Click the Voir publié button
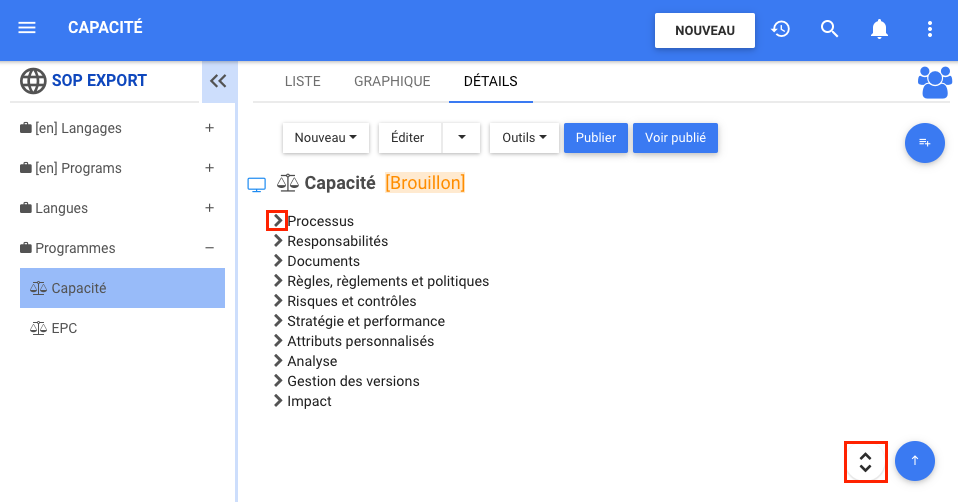 click(675, 138)
